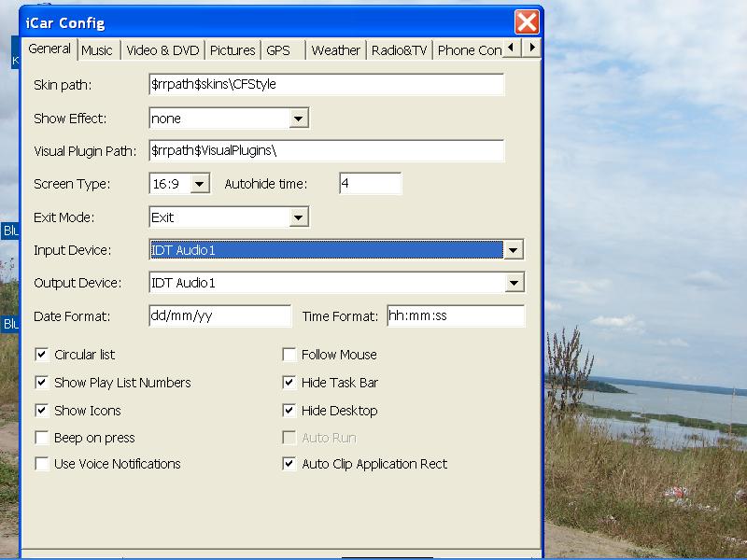Enable Follow Mouse checkbox
The image size is (747, 560).
[x=289, y=355]
